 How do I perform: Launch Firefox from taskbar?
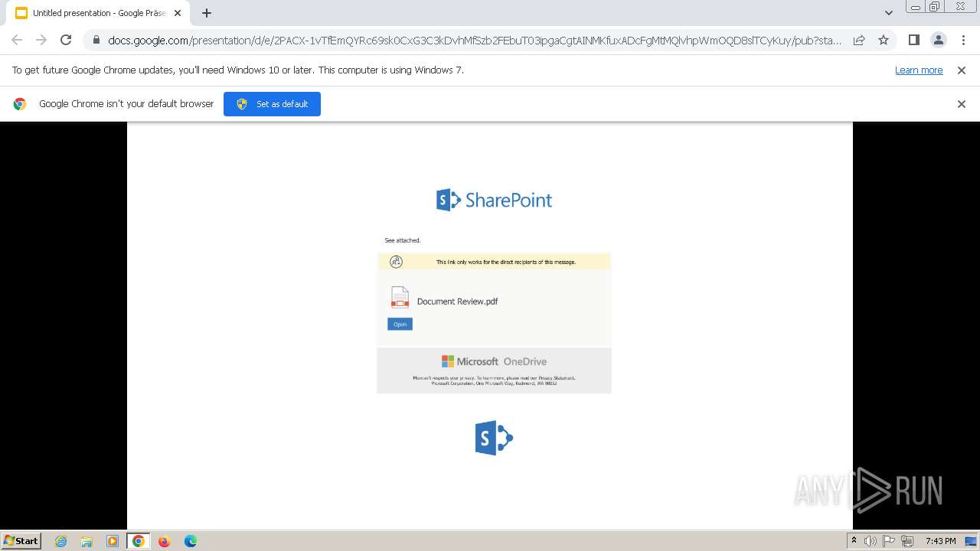(164, 541)
